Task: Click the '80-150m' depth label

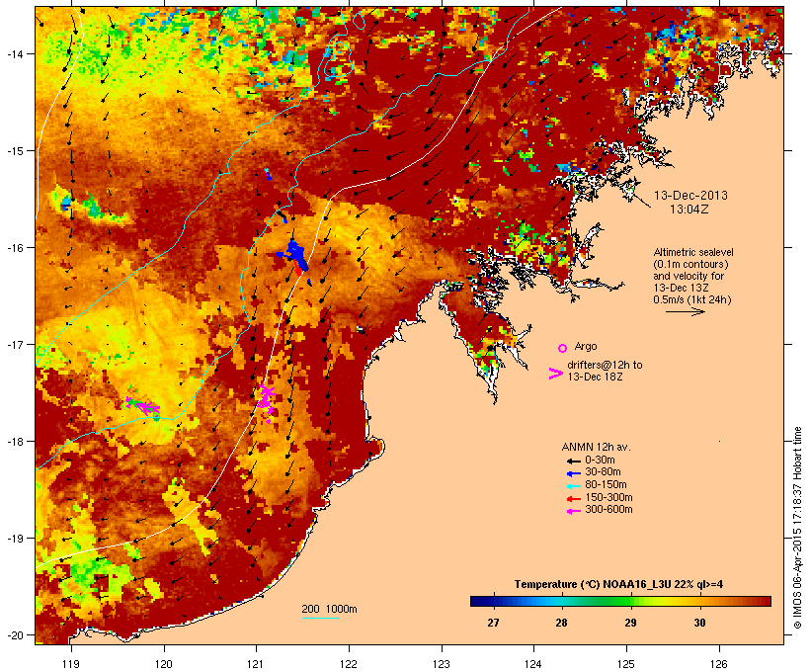Action: pyautogui.click(x=606, y=485)
